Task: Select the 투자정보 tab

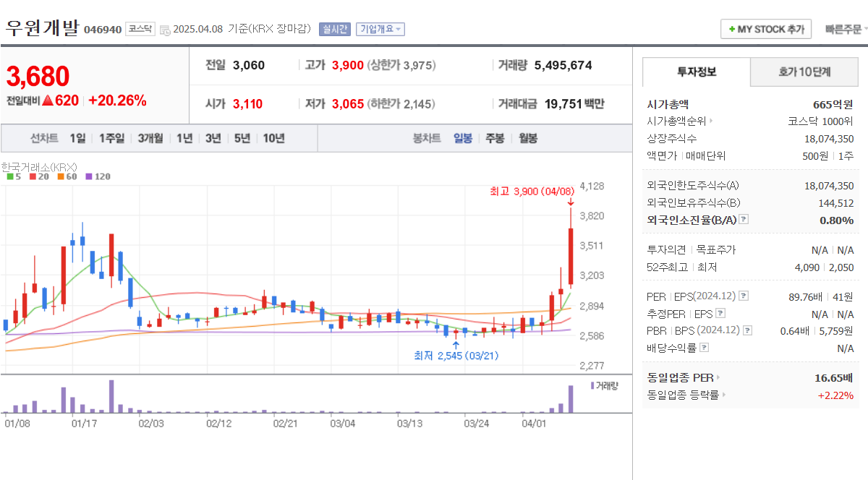Action: (x=697, y=72)
